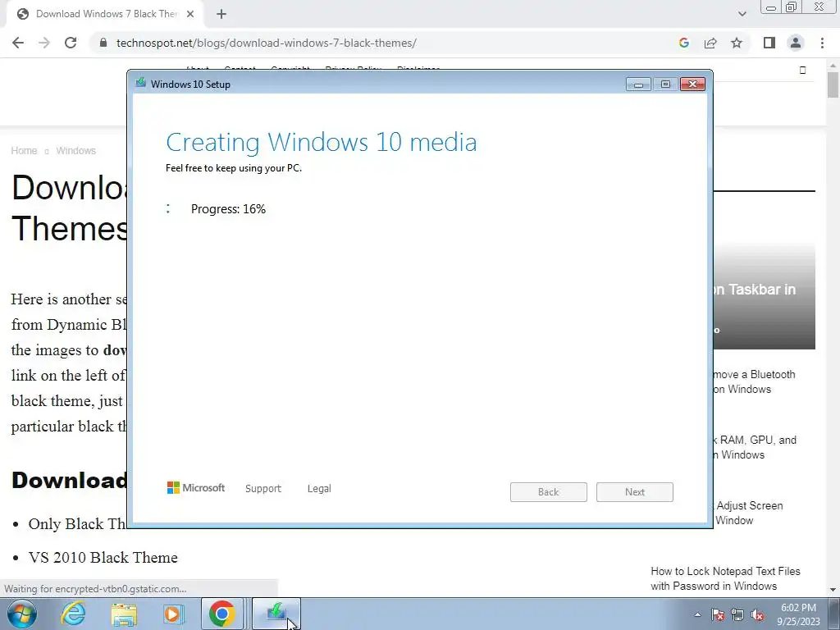Close the Windows 10 Setup window

click(x=692, y=84)
